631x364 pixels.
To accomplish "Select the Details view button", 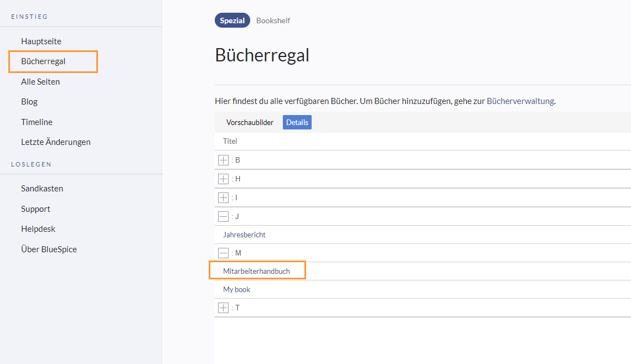I will [x=297, y=122].
